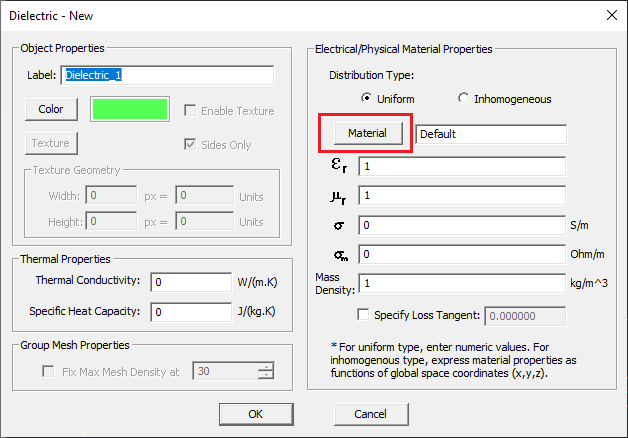628x438 pixels.
Task: Edit the Mass Density field
Action: [x=463, y=284]
